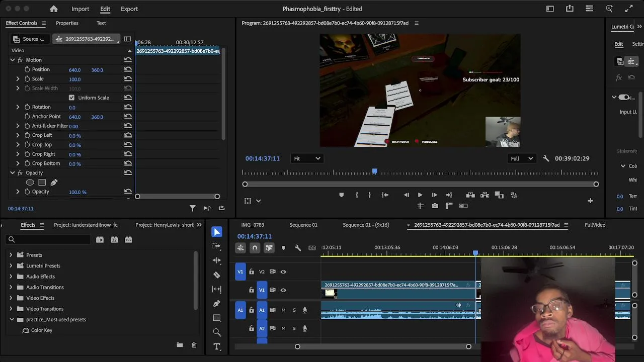Collapse the Opacity effect group
Viewport: 644px width, 362px height.
[13, 173]
